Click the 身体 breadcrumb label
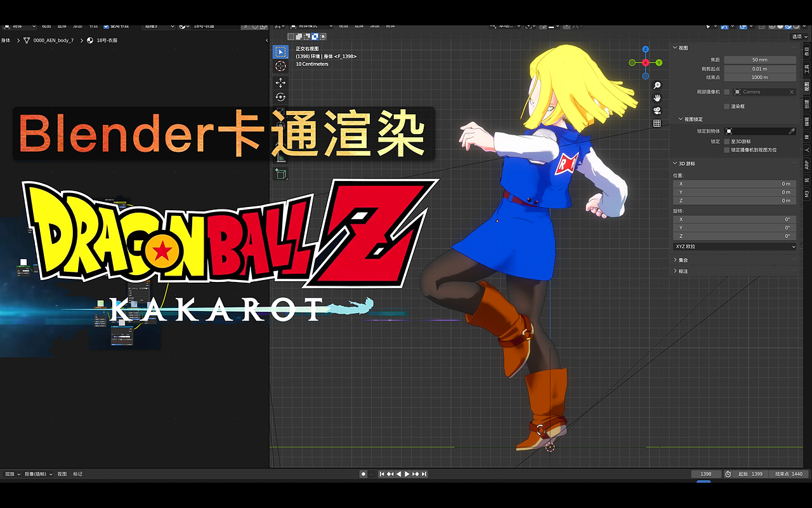 (6, 40)
